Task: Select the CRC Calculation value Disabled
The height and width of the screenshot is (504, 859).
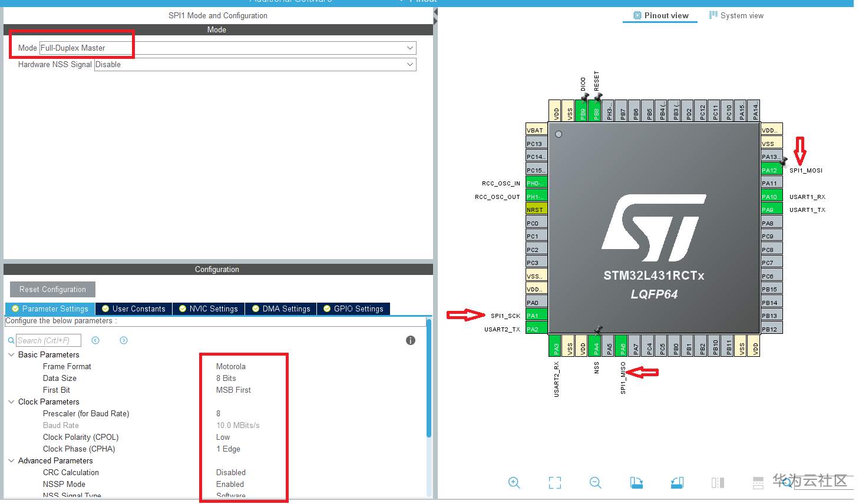Action: tap(231, 472)
